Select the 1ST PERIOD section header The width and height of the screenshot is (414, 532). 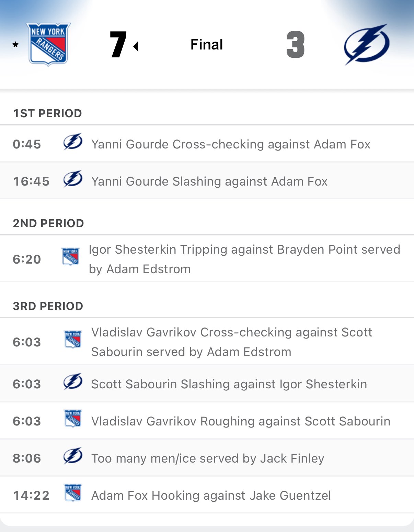coord(47,113)
